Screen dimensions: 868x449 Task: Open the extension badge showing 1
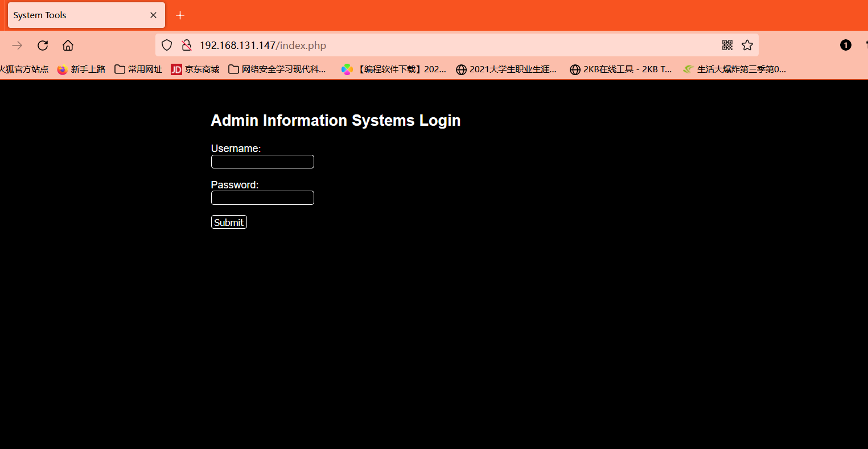point(846,45)
